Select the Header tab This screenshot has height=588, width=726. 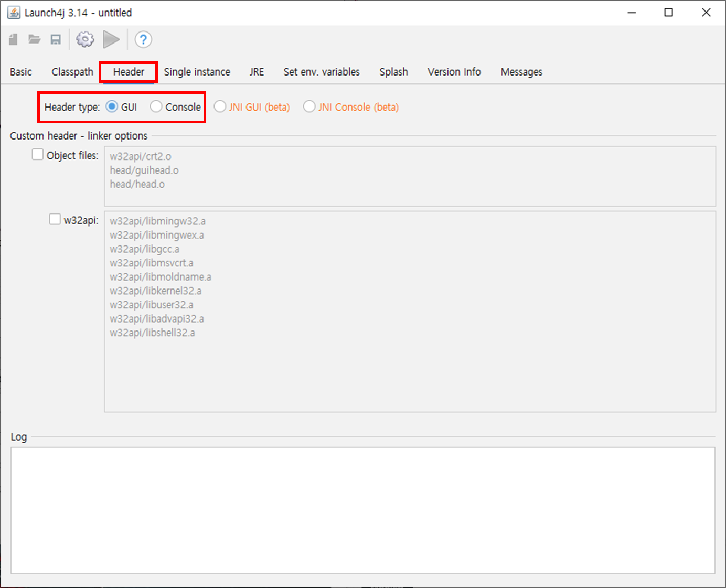[x=129, y=72]
